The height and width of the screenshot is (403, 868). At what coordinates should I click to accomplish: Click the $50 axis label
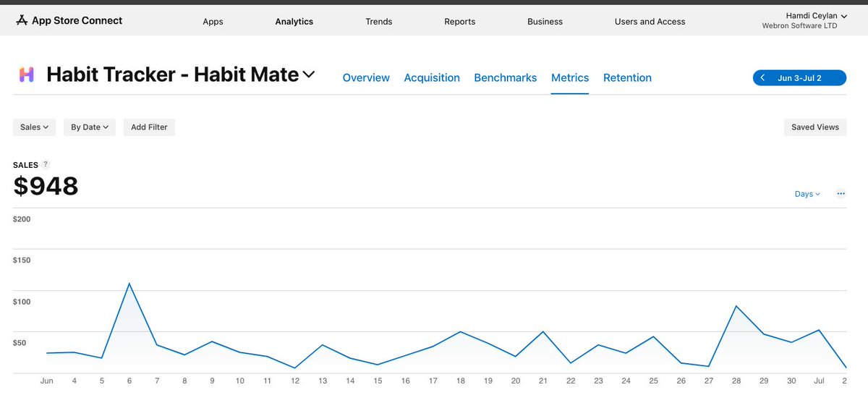click(x=20, y=343)
